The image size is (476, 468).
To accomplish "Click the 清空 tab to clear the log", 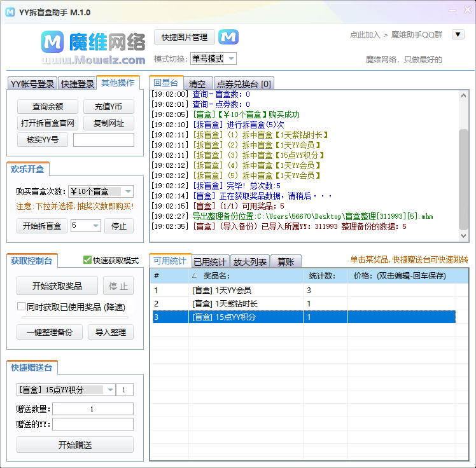I will 198,84.
